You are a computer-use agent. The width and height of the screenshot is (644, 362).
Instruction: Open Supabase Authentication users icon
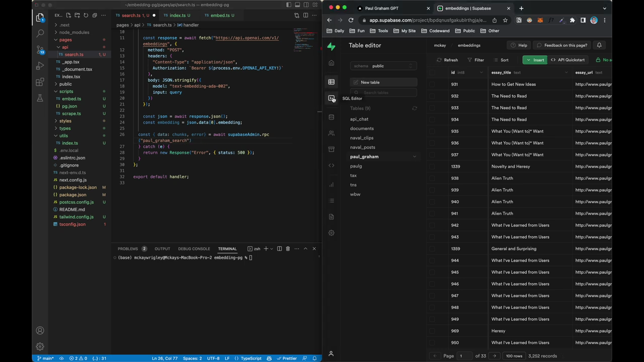coord(331,133)
